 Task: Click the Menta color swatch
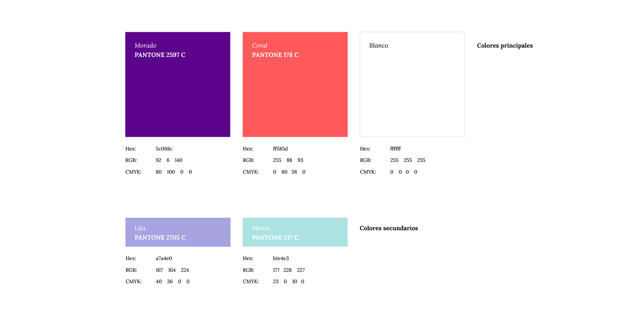(295, 232)
